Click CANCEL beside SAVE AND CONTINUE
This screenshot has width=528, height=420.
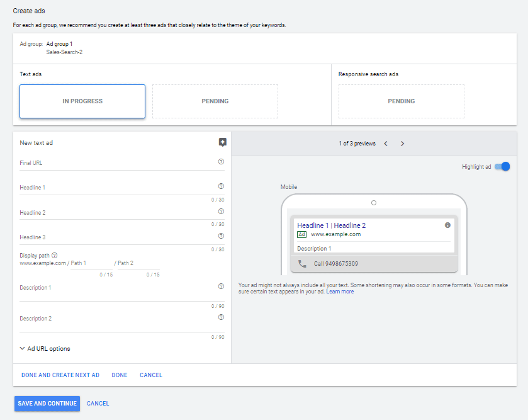tap(98, 404)
